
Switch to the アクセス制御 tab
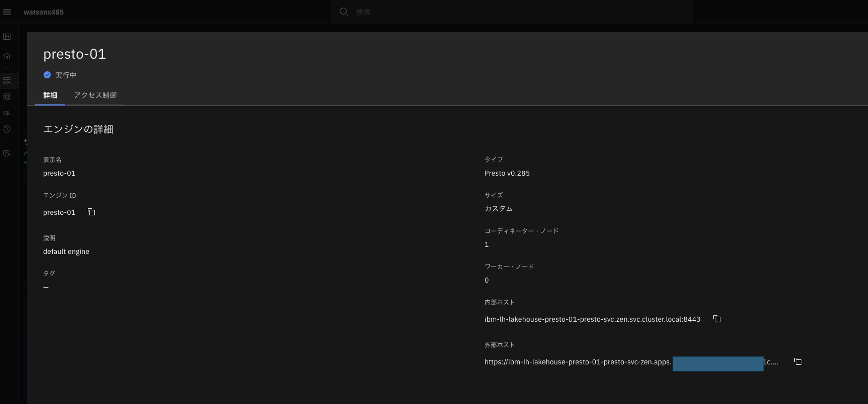pyautogui.click(x=95, y=95)
